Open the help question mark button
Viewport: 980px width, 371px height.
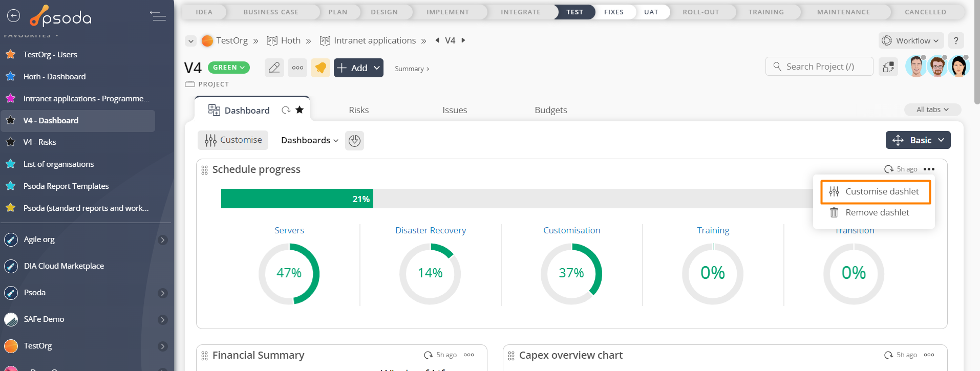coord(956,40)
